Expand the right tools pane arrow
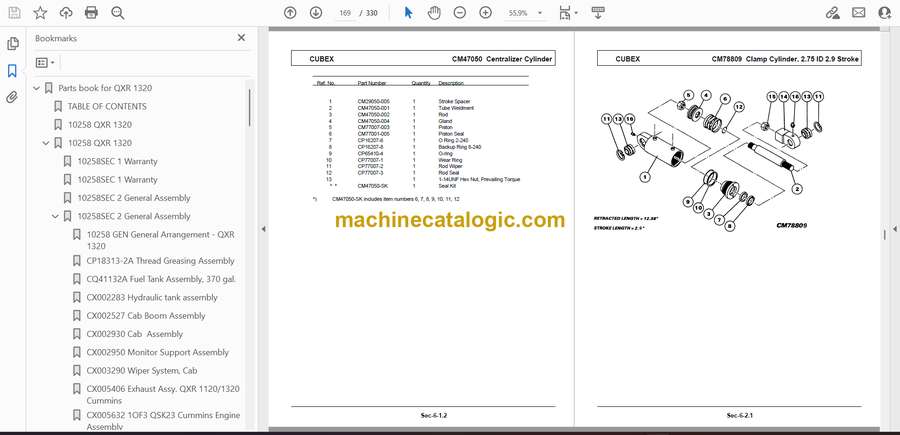Screen dimensions: 900x435 [x=894, y=229]
